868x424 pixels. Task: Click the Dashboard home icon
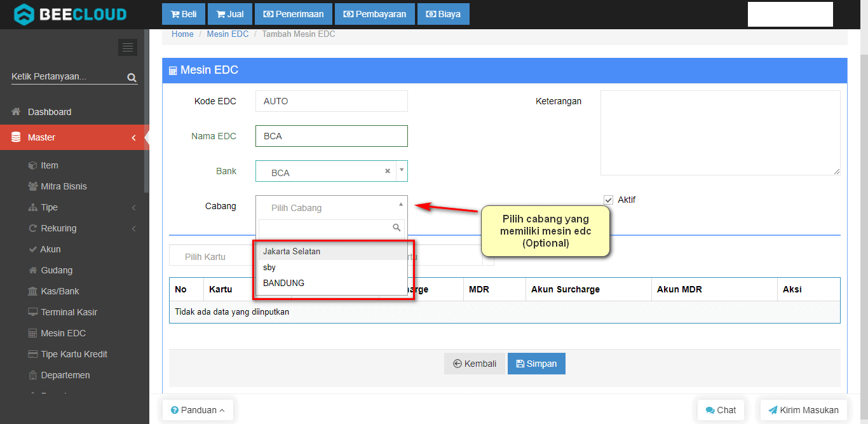17,112
